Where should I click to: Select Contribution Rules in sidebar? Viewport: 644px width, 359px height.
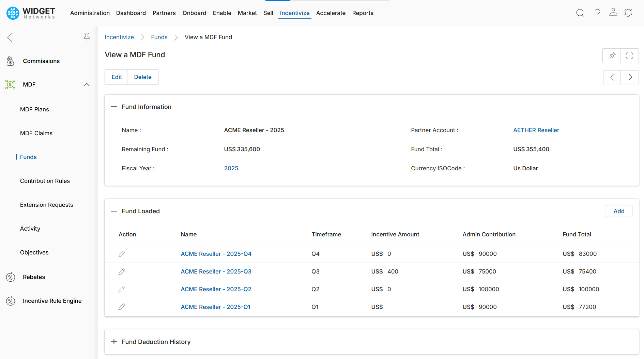pos(45,181)
